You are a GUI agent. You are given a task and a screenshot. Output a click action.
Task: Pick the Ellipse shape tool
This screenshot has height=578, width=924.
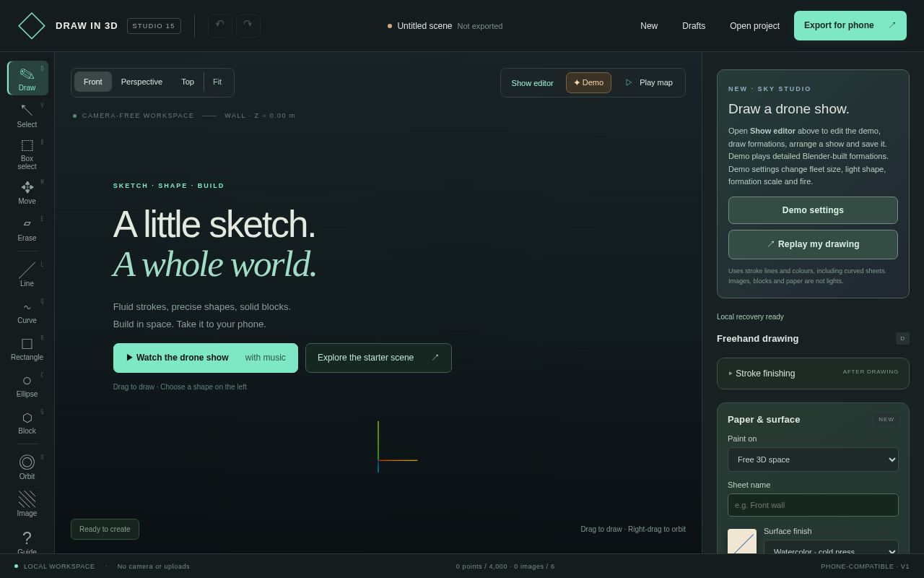click(x=27, y=385)
